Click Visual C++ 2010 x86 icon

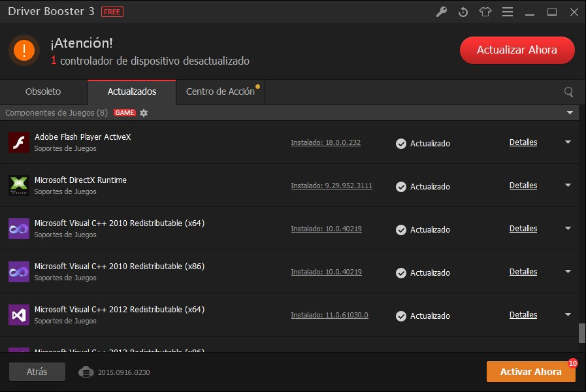pyautogui.click(x=19, y=272)
